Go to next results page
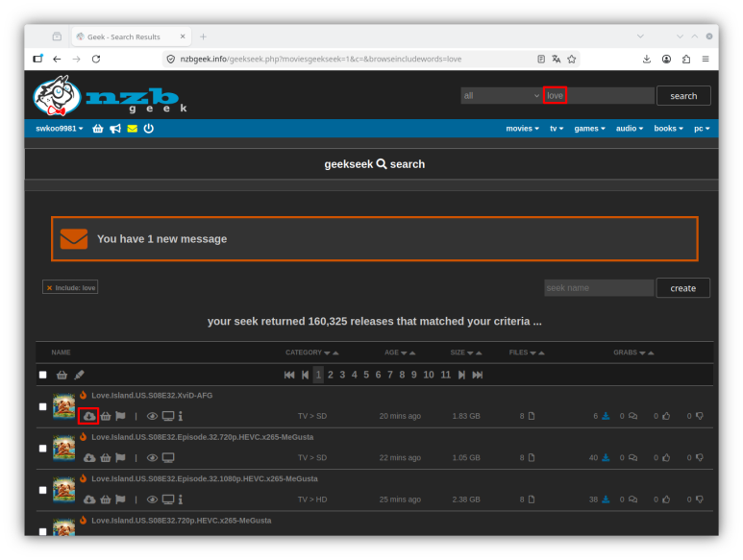Screen dimensions: 743x560 pos(461,375)
